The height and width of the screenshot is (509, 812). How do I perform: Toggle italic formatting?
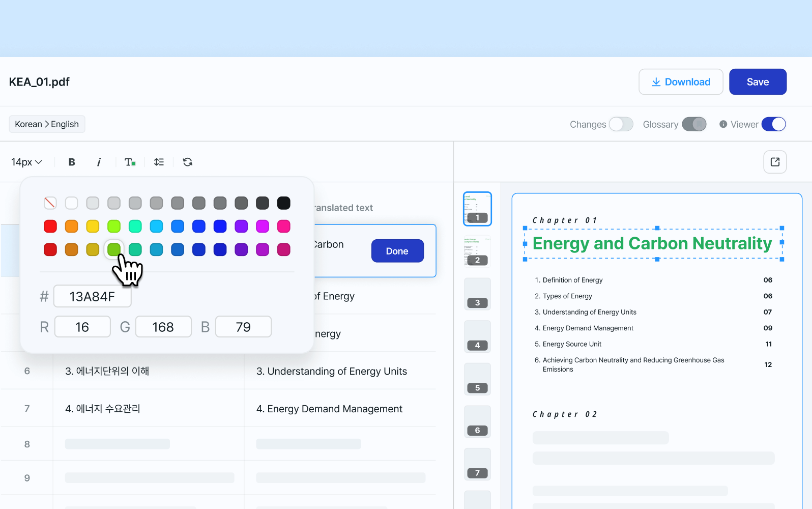pos(99,162)
